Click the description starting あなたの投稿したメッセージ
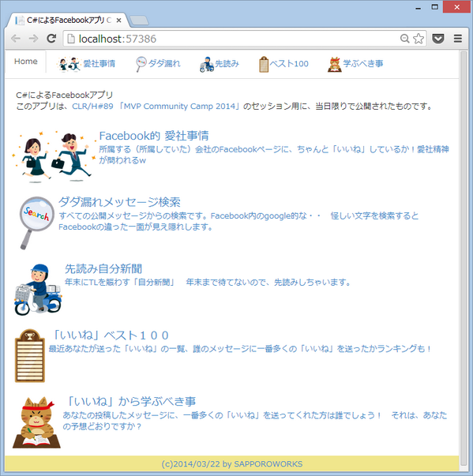This screenshot has height=476, width=473. (x=255, y=421)
